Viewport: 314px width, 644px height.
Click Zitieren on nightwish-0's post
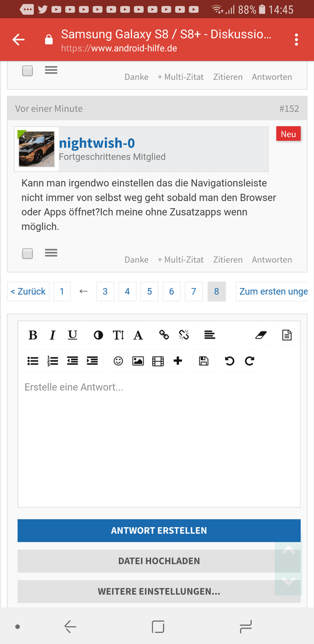227,259
